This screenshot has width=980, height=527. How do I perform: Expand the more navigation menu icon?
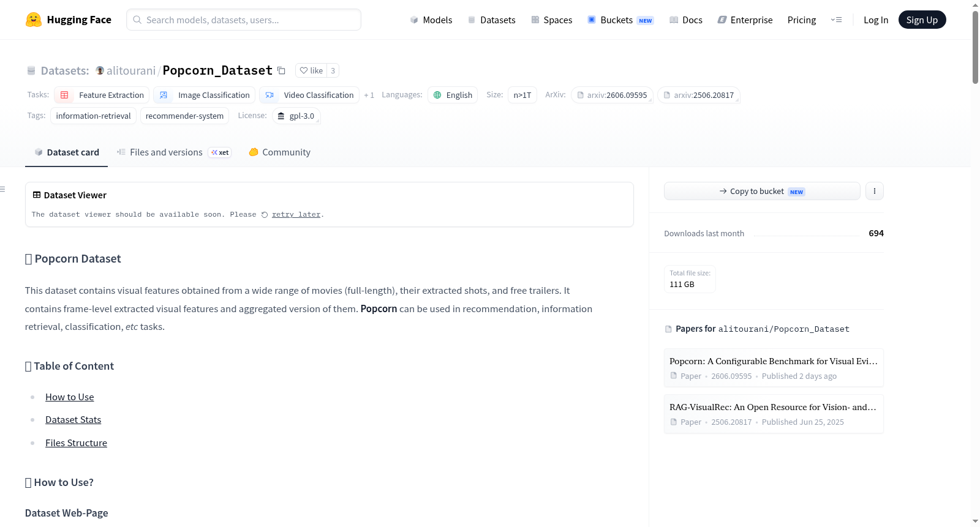coord(836,20)
